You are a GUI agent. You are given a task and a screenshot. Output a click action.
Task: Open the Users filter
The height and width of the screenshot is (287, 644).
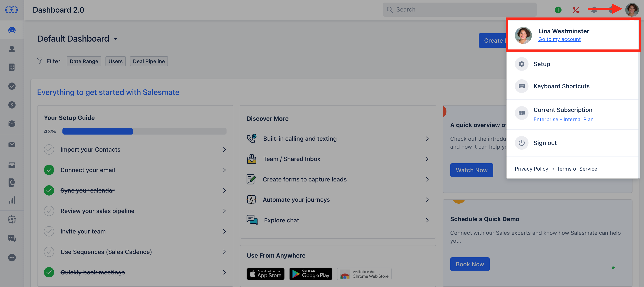click(116, 61)
